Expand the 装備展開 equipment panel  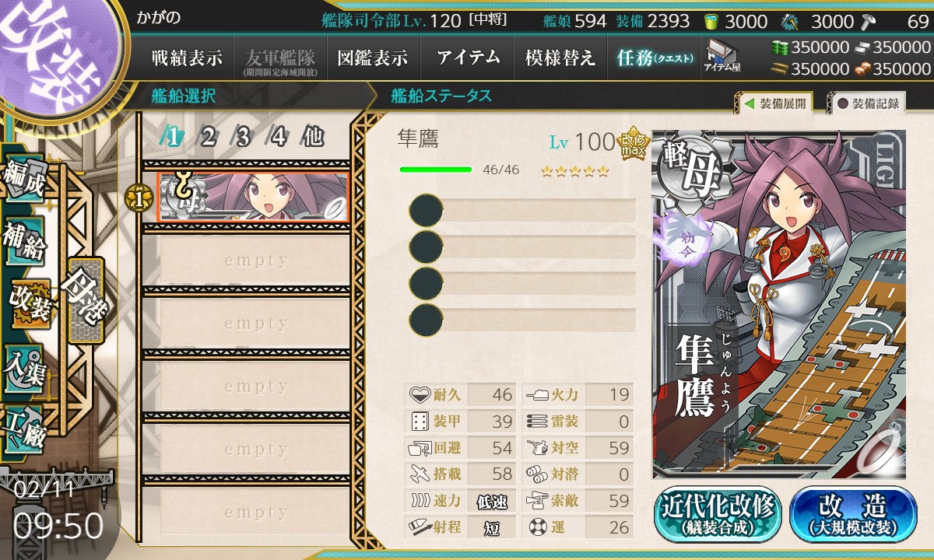click(775, 103)
